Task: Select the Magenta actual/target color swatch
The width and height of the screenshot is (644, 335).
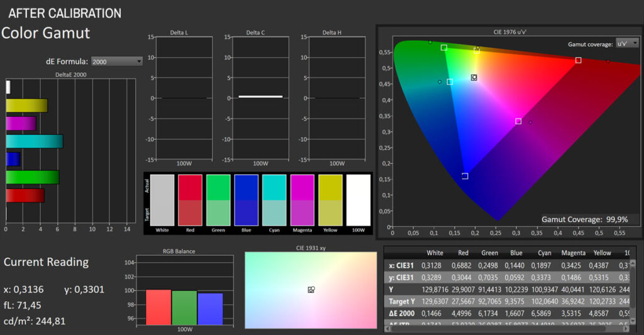Action: (x=303, y=200)
